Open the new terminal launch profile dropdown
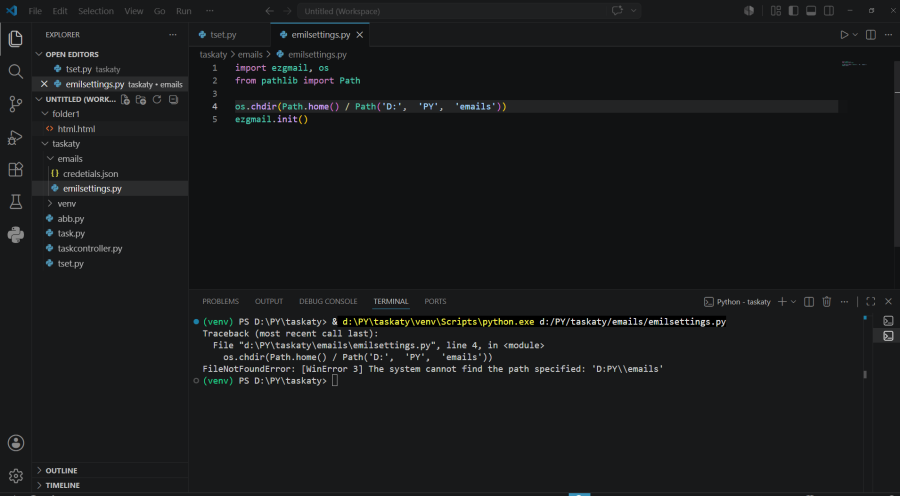Viewport: 900px width, 496px height. (x=794, y=301)
